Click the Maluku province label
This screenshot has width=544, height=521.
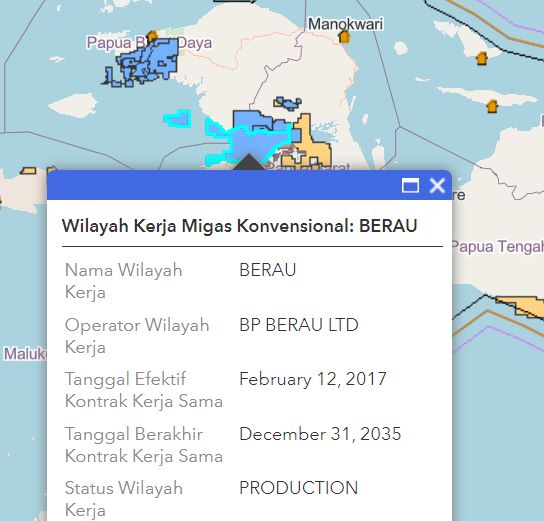pos(25,354)
